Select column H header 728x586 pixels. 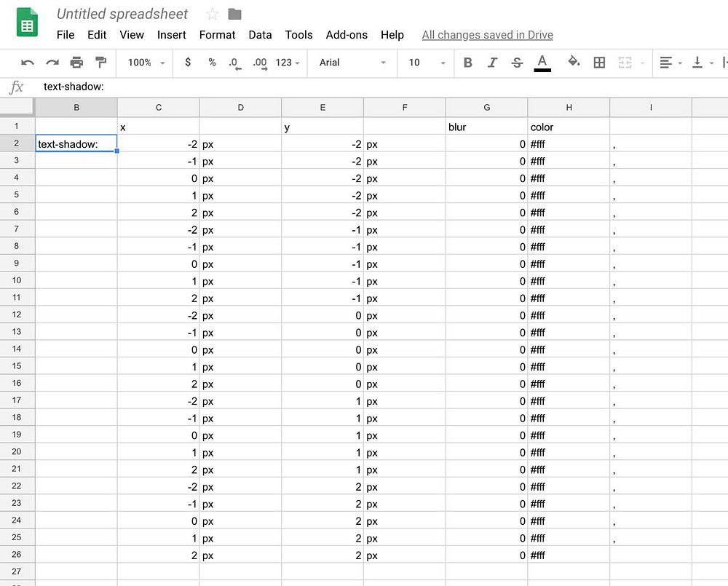click(x=569, y=107)
